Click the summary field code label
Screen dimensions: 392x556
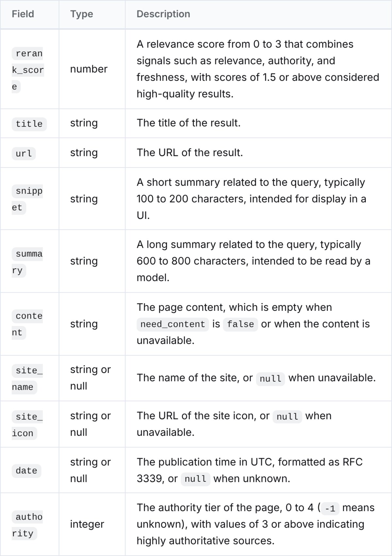pyautogui.click(x=27, y=262)
